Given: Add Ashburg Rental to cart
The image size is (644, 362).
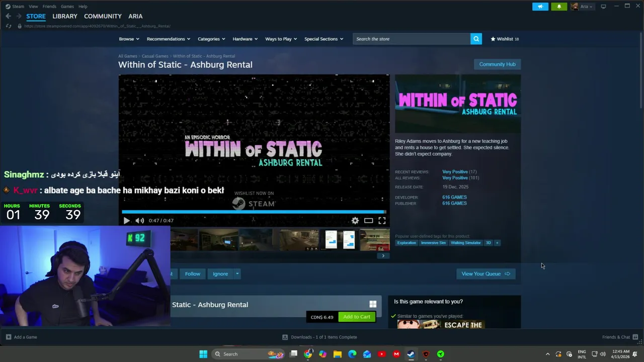Looking at the screenshot, I should tap(357, 317).
